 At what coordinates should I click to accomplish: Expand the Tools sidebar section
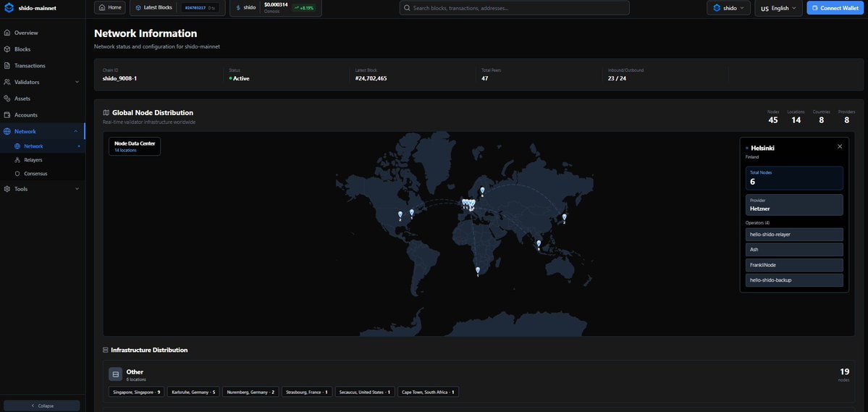[43, 189]
